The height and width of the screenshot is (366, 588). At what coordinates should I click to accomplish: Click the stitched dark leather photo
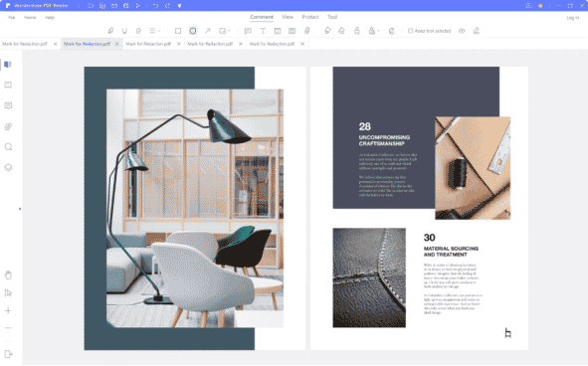point(369,277)
